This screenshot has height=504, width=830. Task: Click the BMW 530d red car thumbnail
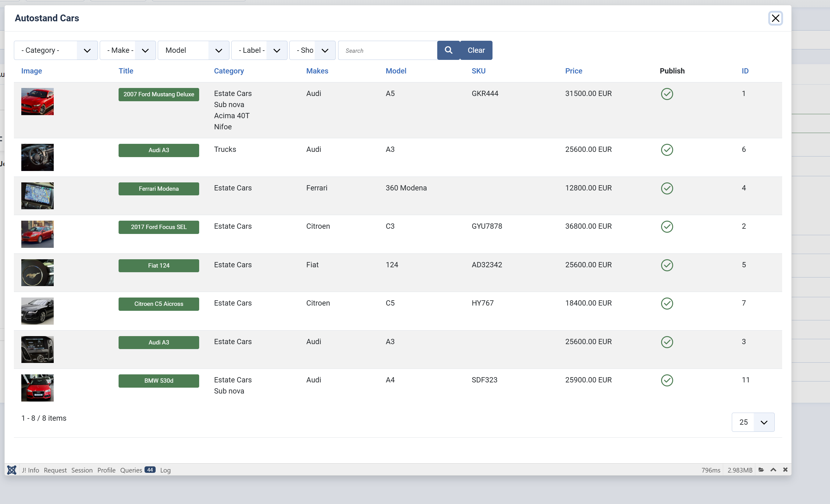tap(37, 388)
